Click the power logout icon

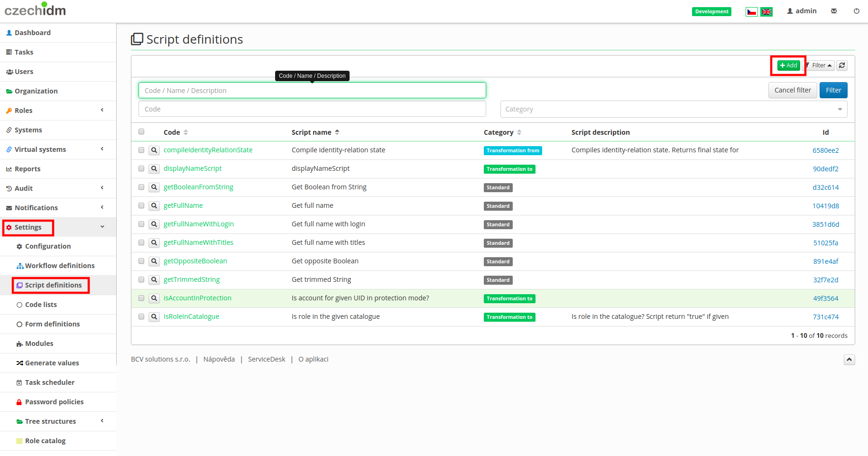point(856,11)
